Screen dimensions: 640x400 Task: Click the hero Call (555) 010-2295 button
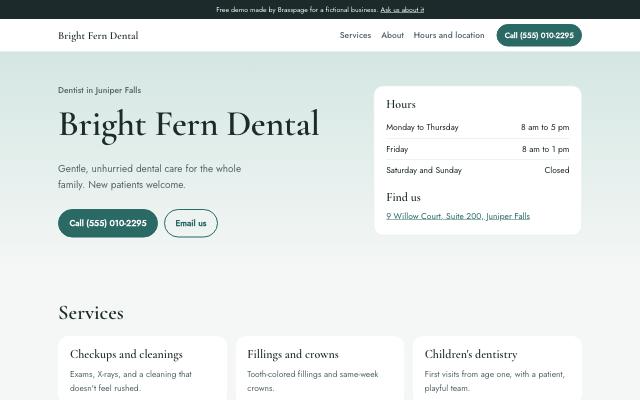(x=108, y=223)
